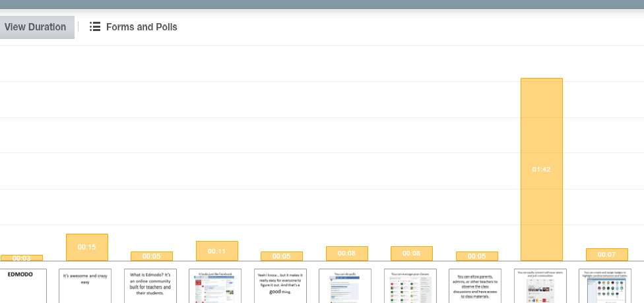This screenshot has height=303, width=644.
Task: Select the 00:03 bar above EDMODO slide
Action: coord(22,258)
